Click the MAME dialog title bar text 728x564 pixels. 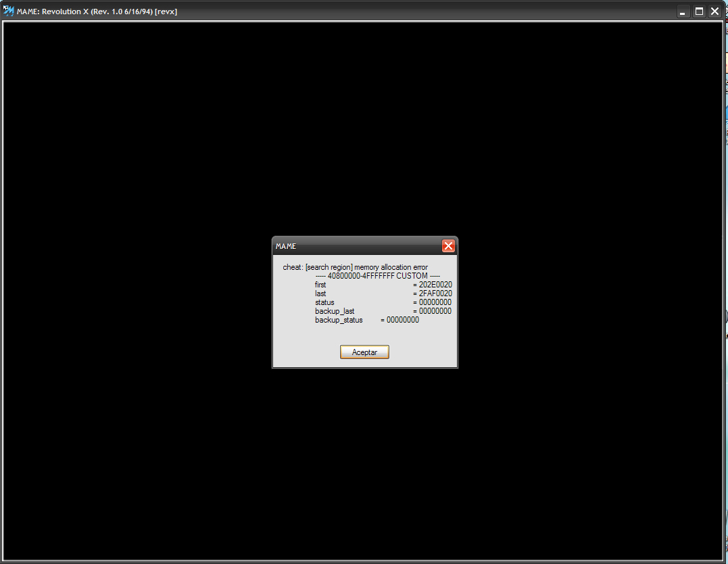(x=285, y=246)
